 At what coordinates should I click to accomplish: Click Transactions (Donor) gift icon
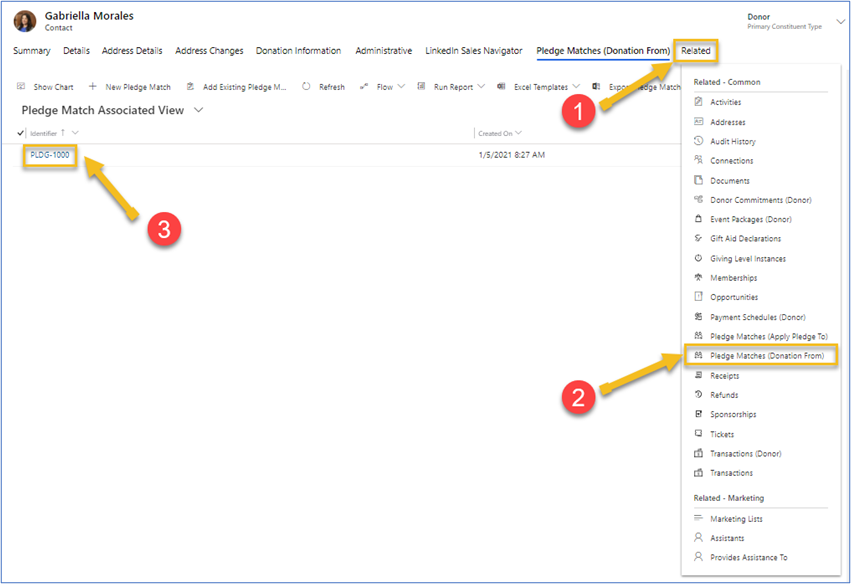pos(698,453)
